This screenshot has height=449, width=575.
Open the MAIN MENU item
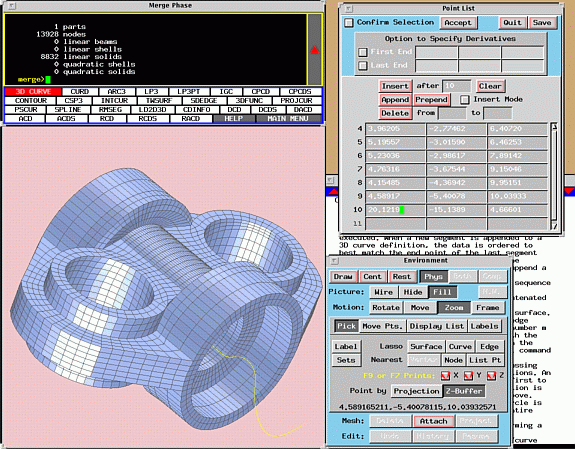(288, 118)
